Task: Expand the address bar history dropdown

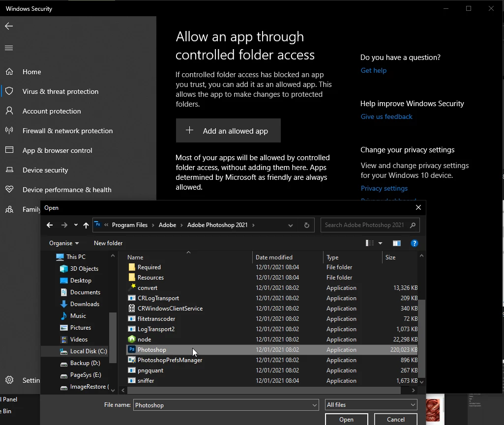Action: pyautogui.click(x=290, y=226)
